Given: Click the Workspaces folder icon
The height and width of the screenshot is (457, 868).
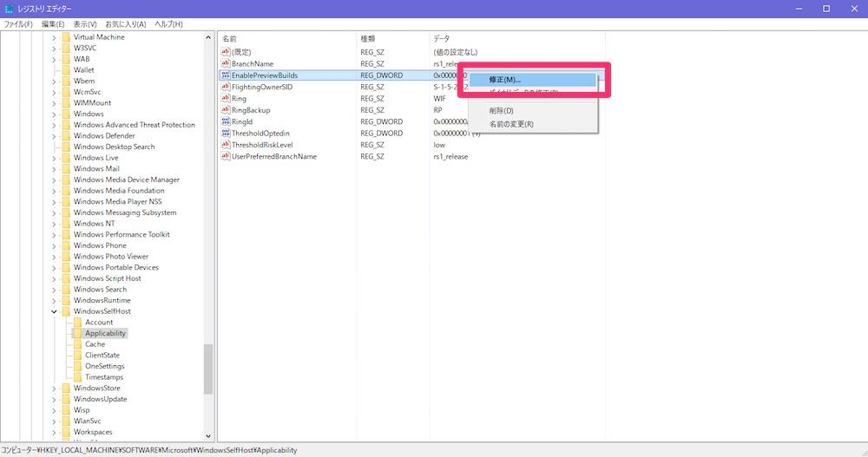Looking at the screenshot, I should (66, 432).
